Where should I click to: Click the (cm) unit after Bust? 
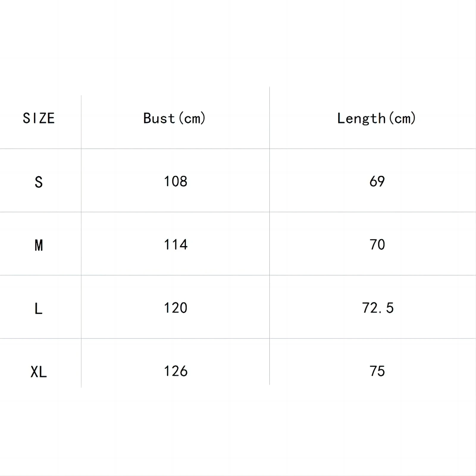click(x=192, y=118)
